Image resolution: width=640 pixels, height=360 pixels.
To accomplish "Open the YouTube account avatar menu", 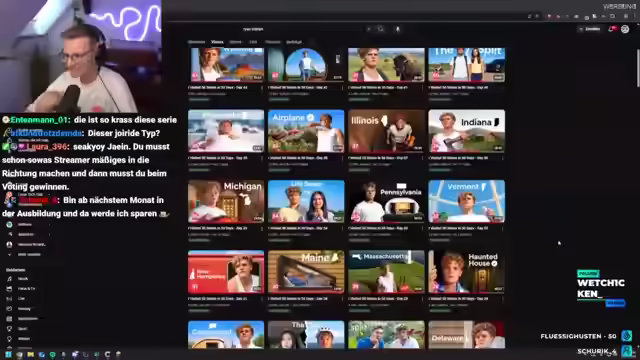I will (625, 29).
